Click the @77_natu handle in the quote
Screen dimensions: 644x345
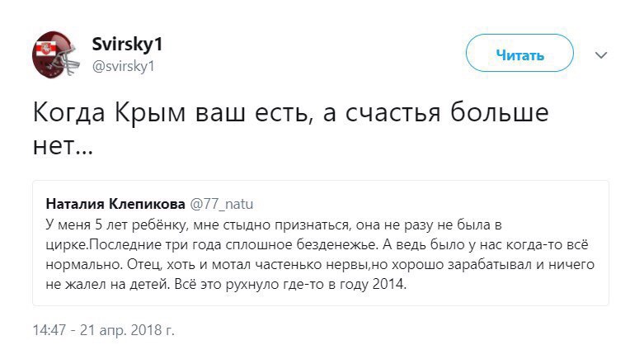(216, 203)
